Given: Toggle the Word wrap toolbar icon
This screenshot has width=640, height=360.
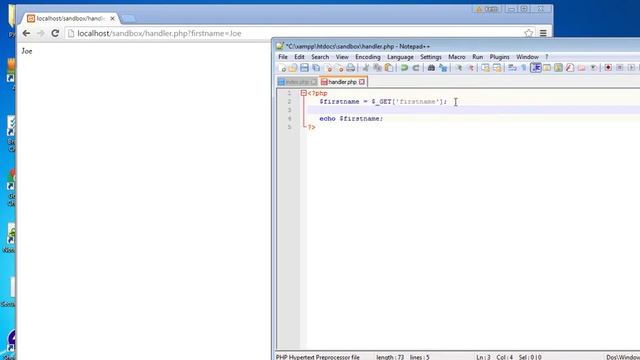Looking at the screenshot, I should point(512,68).
